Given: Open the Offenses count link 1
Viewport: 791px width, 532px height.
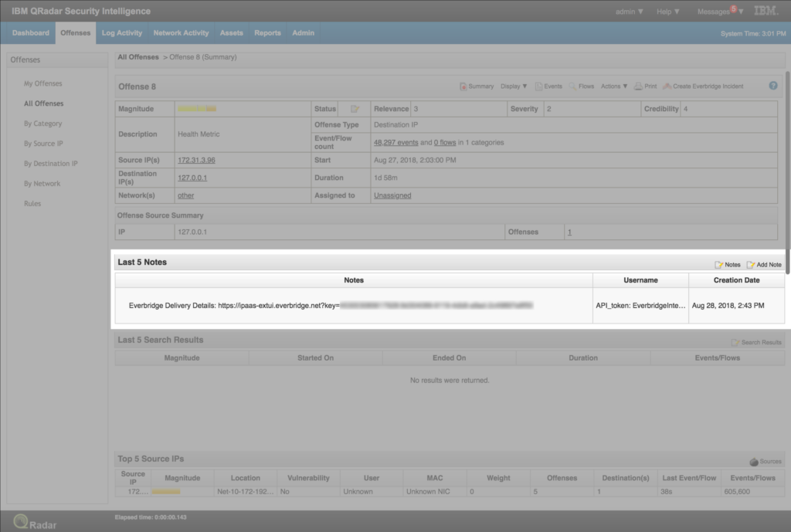Looking at the screenshot, I should [569, 232].
